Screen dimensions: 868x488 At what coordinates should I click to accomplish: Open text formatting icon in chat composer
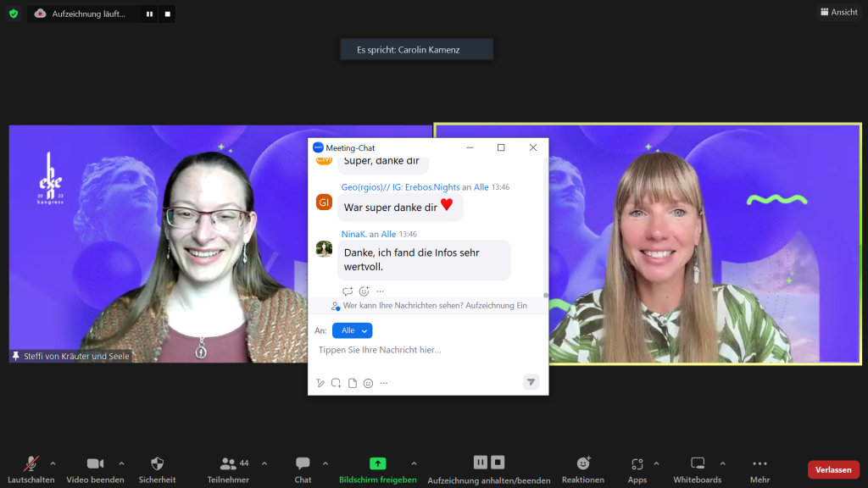320,383
